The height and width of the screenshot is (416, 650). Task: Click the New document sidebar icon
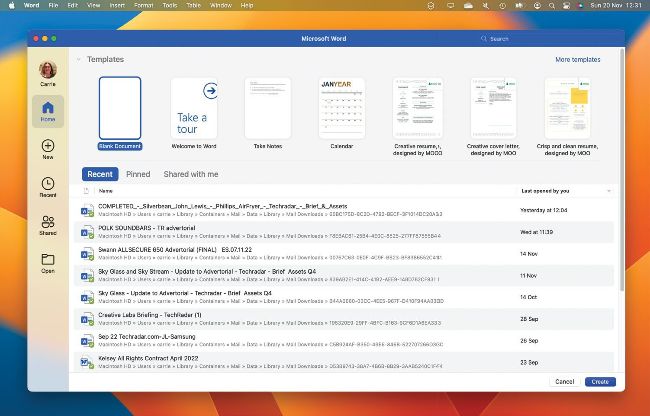click(47, 149)
